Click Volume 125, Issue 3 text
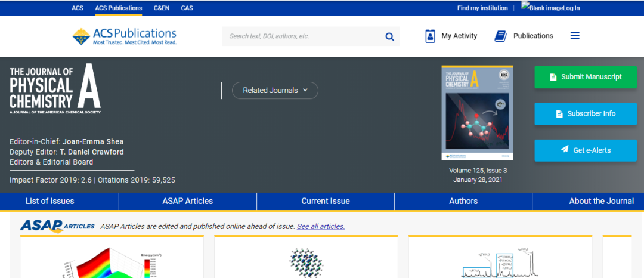This screenshot has width=644, height=278. click(x=478, y=171)
